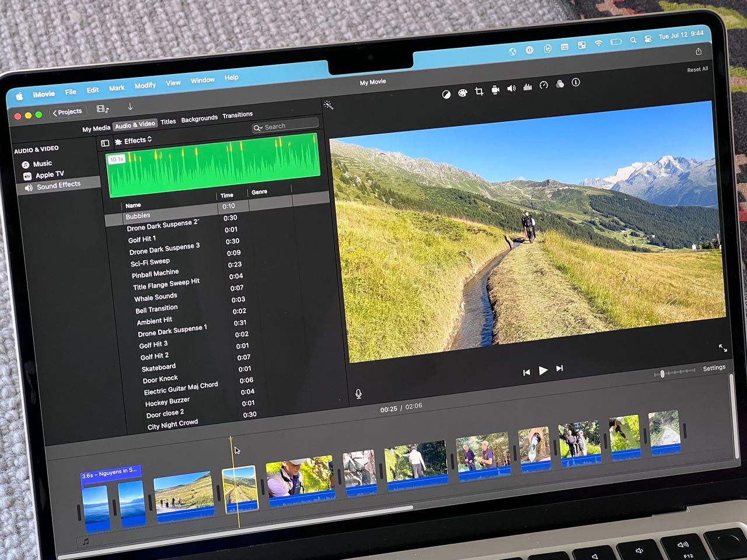Select the highlighted trail clip under the playhead
This screenshot has height=560, width=747.
coord(240,489)
